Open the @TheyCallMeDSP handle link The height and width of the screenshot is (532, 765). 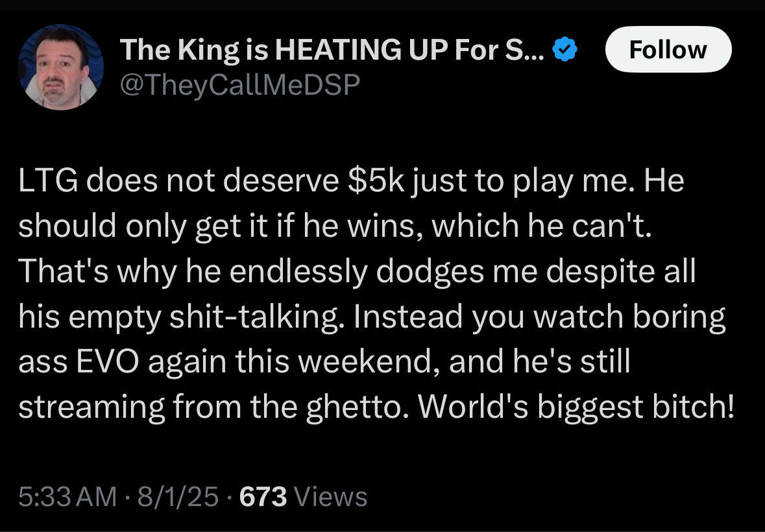(239, 85)
